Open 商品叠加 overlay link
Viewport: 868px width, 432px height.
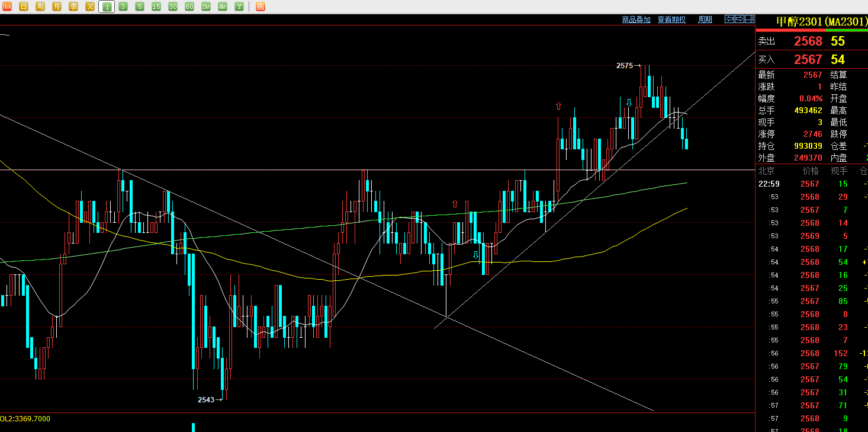point(636,20)
